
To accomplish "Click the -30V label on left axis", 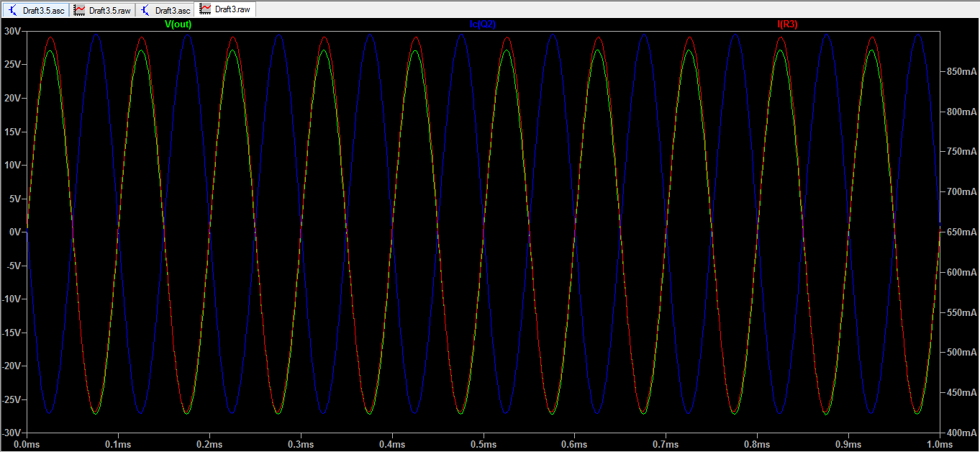I will pos(10,433).
